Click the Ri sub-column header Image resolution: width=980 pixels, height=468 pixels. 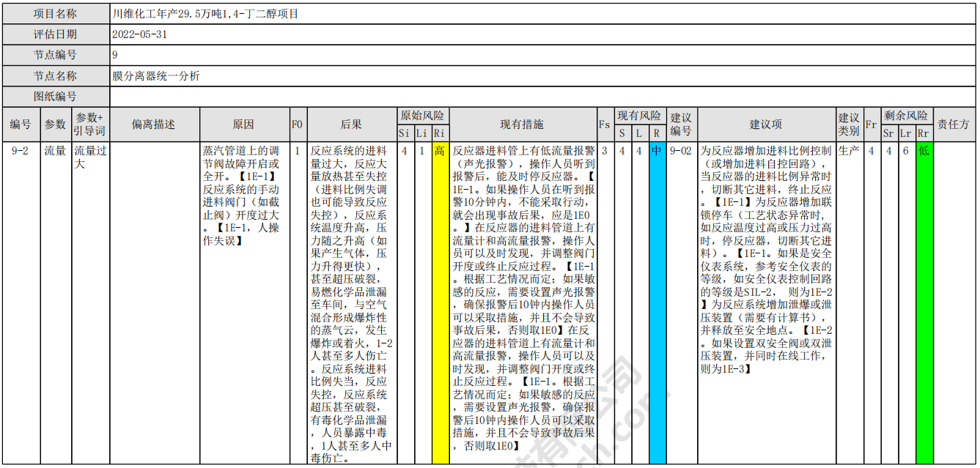tap(440, 133)
